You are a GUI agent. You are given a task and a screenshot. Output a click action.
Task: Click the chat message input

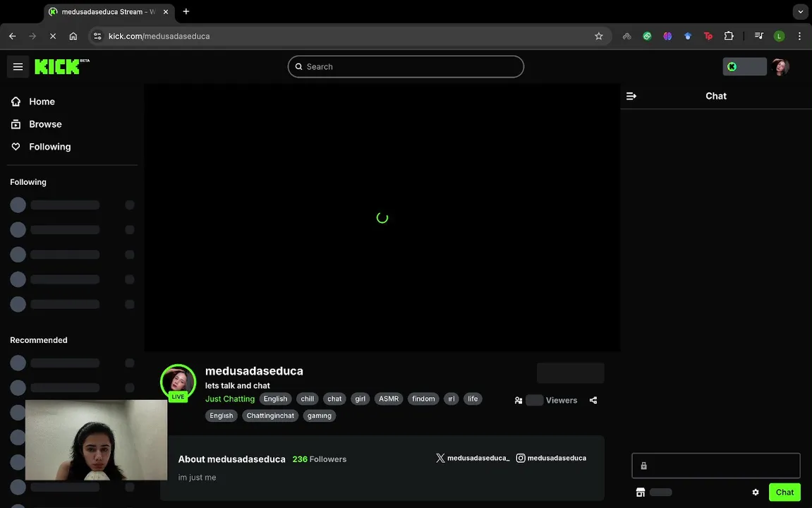pos(715,466)
